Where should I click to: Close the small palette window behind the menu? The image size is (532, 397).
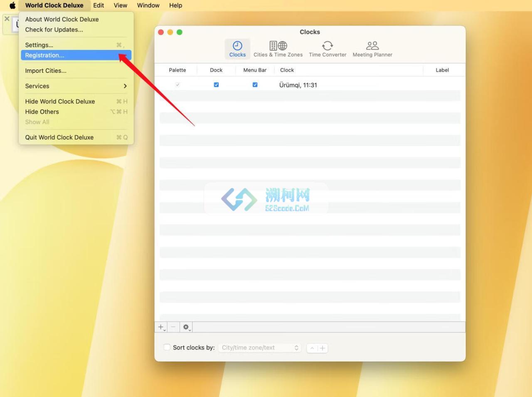[x=7, y=19]
